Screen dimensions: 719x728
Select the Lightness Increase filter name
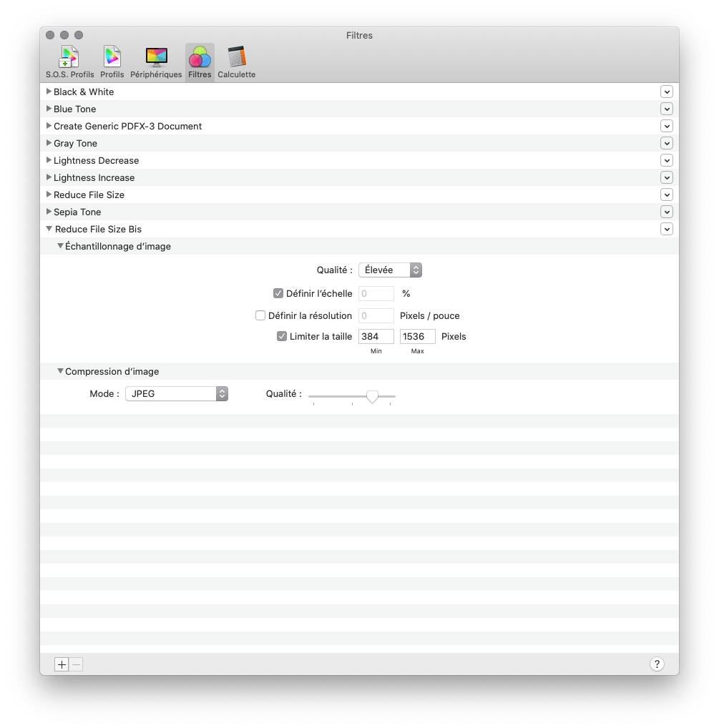pos(94,178)
